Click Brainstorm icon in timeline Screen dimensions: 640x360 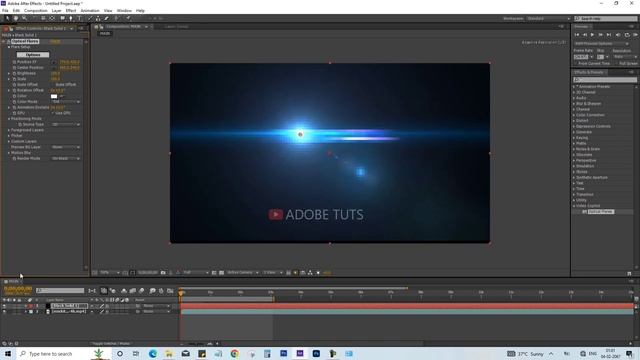[x=152, y=291]
